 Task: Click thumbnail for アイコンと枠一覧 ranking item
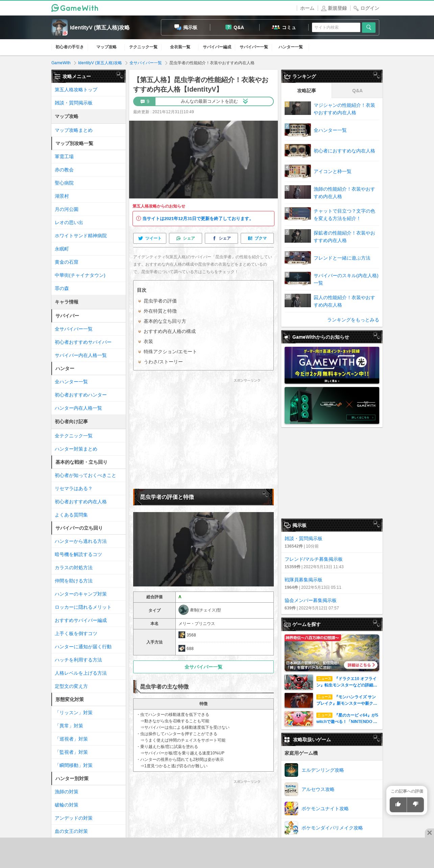(298, 171)
